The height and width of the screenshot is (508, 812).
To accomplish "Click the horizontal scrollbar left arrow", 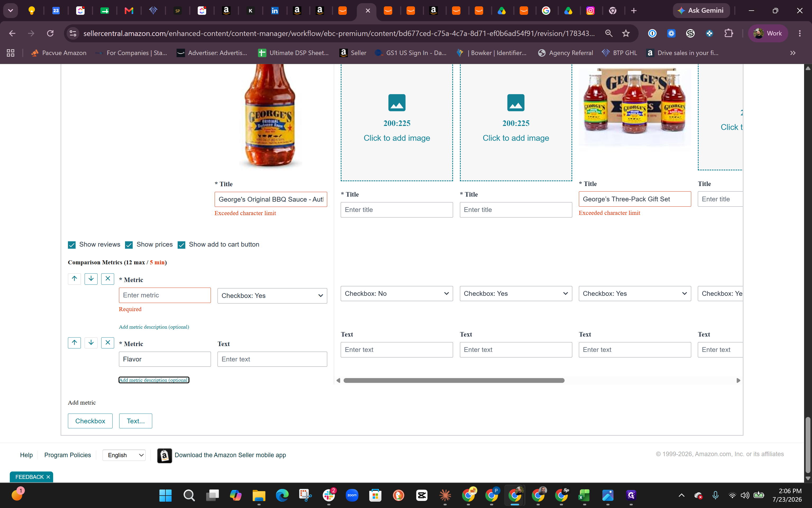I will (x=338, y=380).
